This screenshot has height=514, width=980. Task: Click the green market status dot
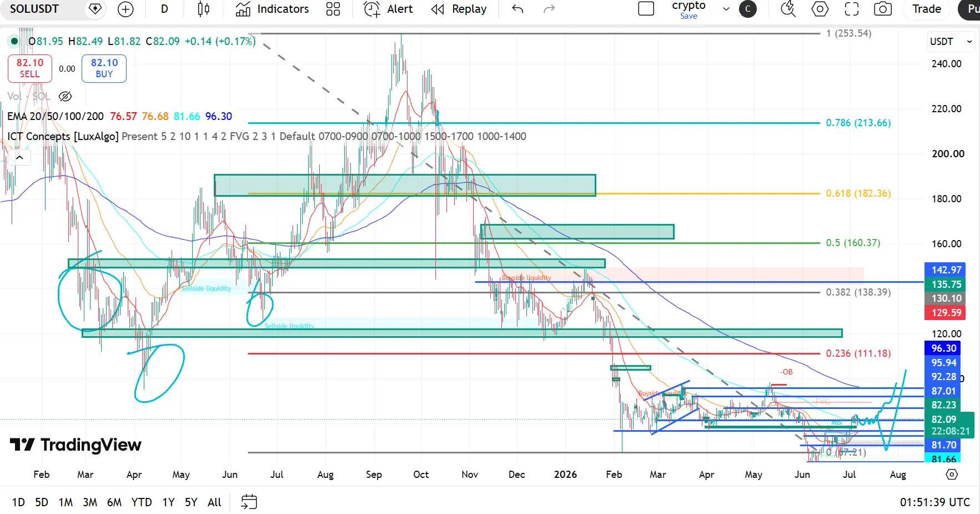point(14,41)
